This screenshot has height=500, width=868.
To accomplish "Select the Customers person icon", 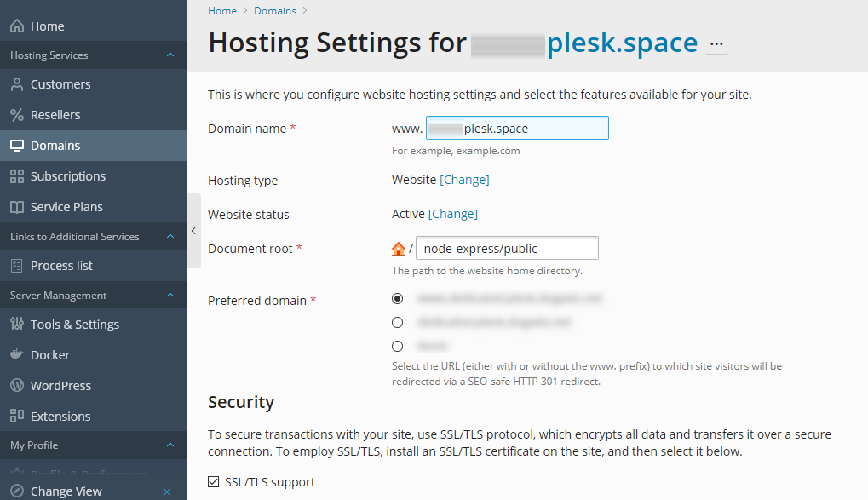I will coord(16,84).
